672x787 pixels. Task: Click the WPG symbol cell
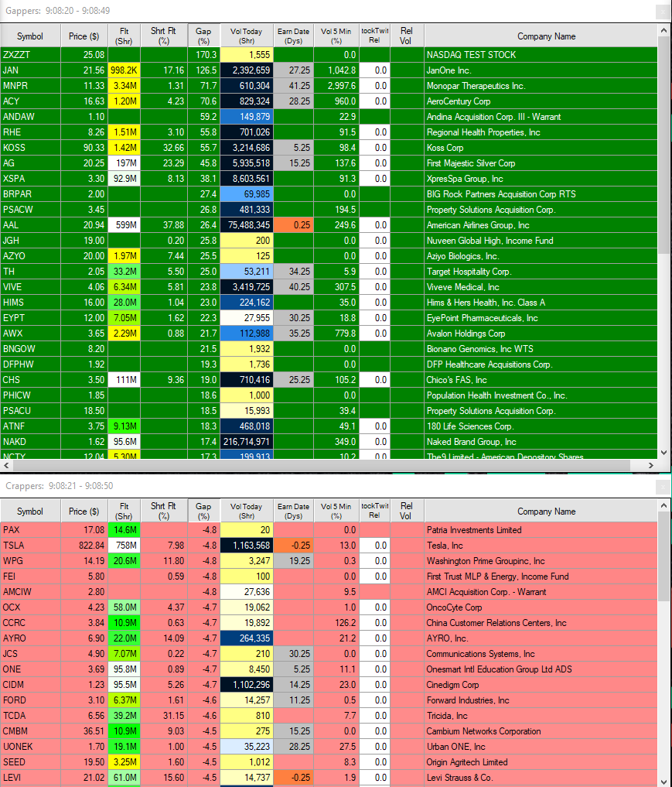tap(31, 561)
